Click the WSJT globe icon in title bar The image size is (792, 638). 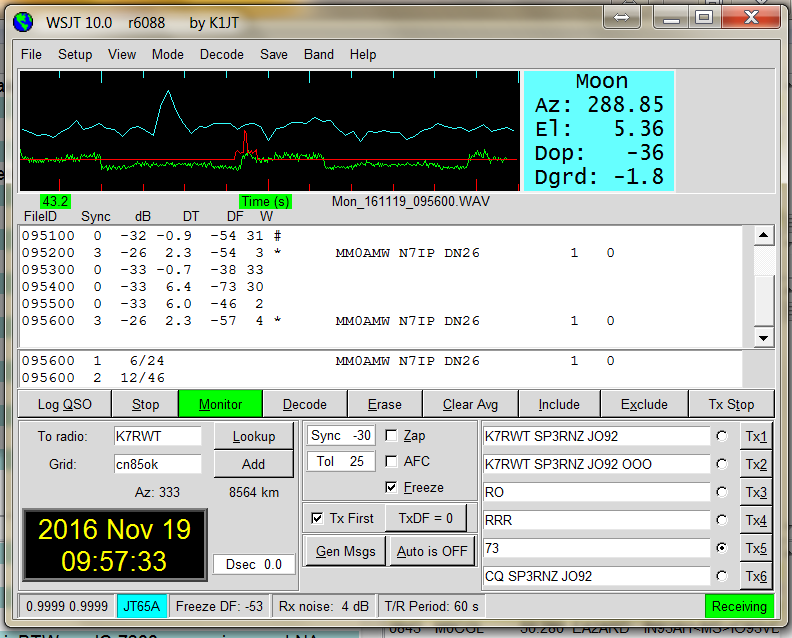coord(23,23)
